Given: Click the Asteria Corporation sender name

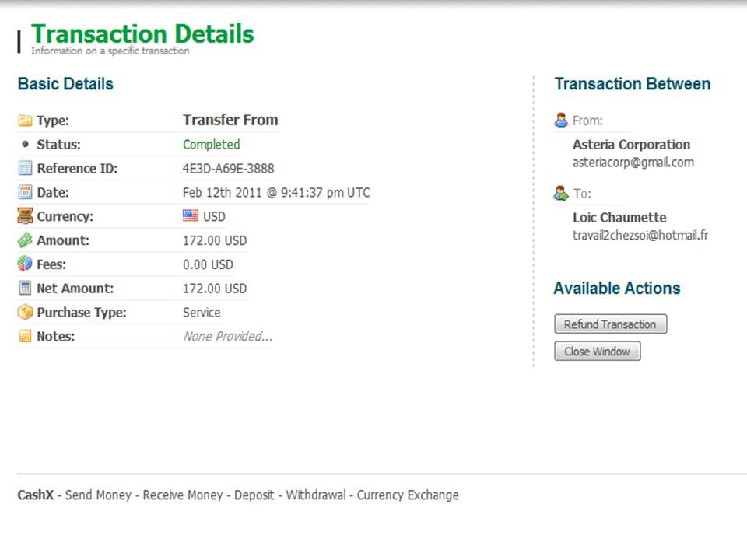Looking at the screenshot, I should pyautogui.click(x=631, y=145).
